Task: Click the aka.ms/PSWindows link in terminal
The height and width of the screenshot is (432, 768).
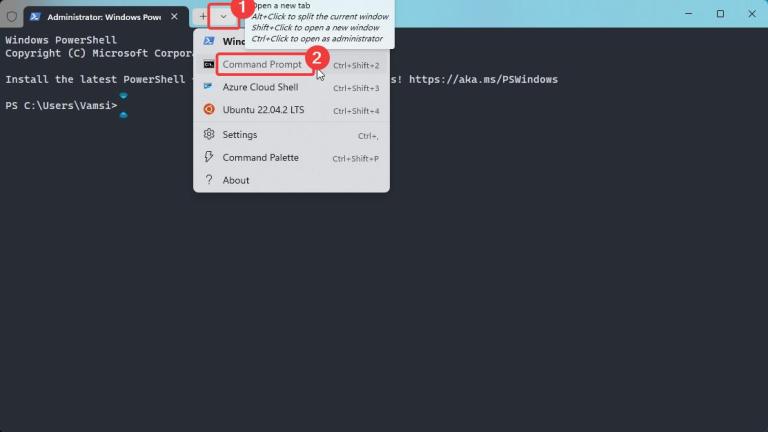Action: click(x=483, y=79)
